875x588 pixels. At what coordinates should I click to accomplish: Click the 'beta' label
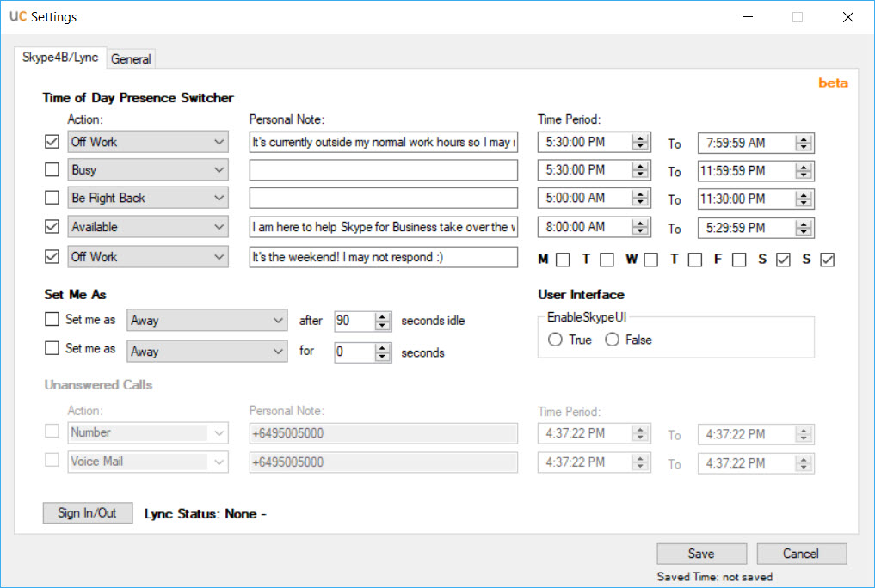click(x=833, y=83)
